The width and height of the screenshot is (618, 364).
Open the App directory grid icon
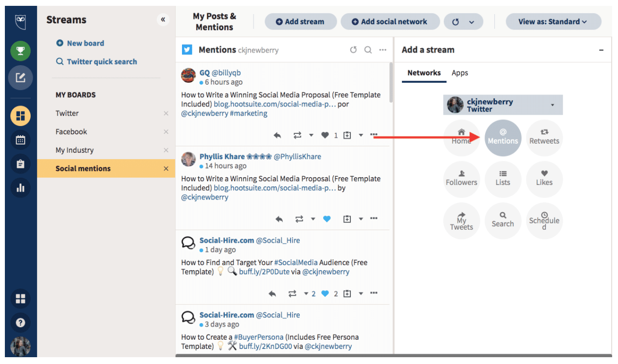point(20,298)
